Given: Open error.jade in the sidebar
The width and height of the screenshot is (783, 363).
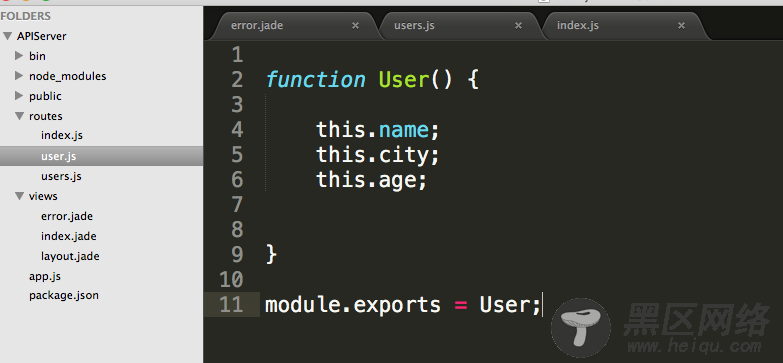Looking at the screenshot, I should (67, 216).
